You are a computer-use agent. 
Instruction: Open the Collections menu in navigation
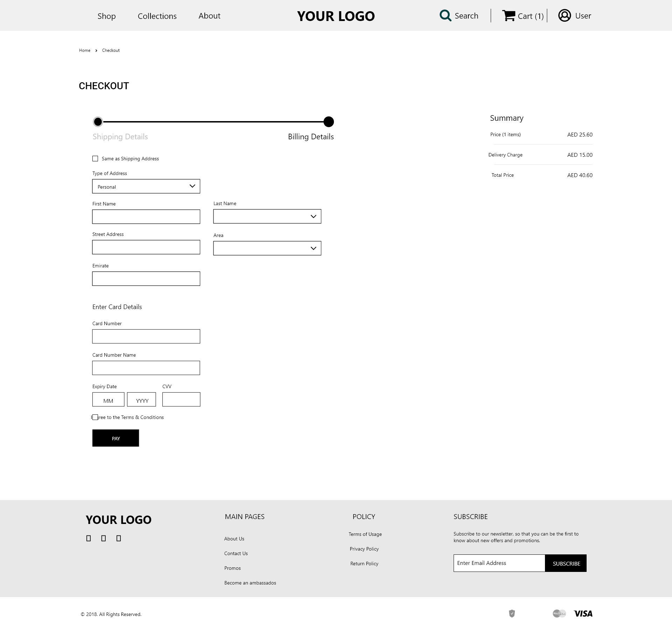157,16
